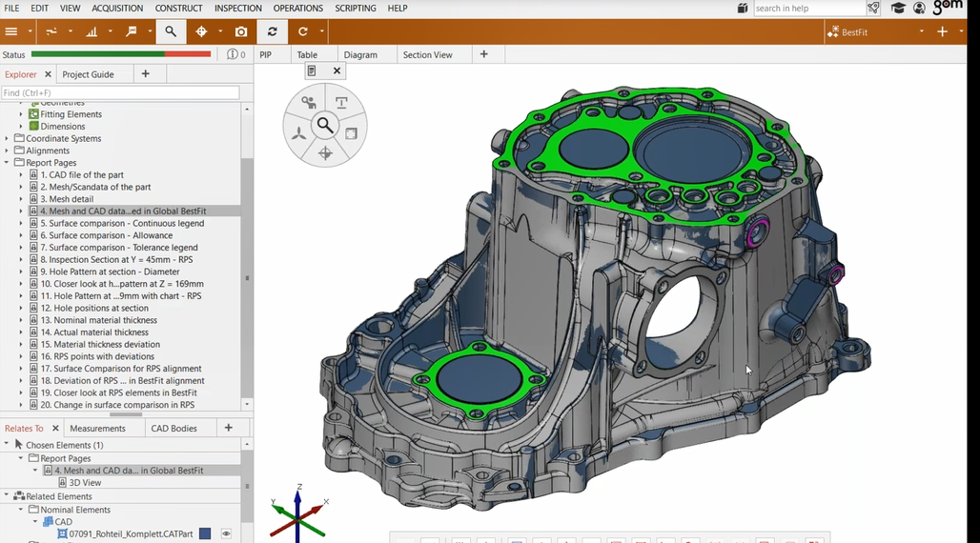Click the blue color swatch beside CATPart

[204, 534]
